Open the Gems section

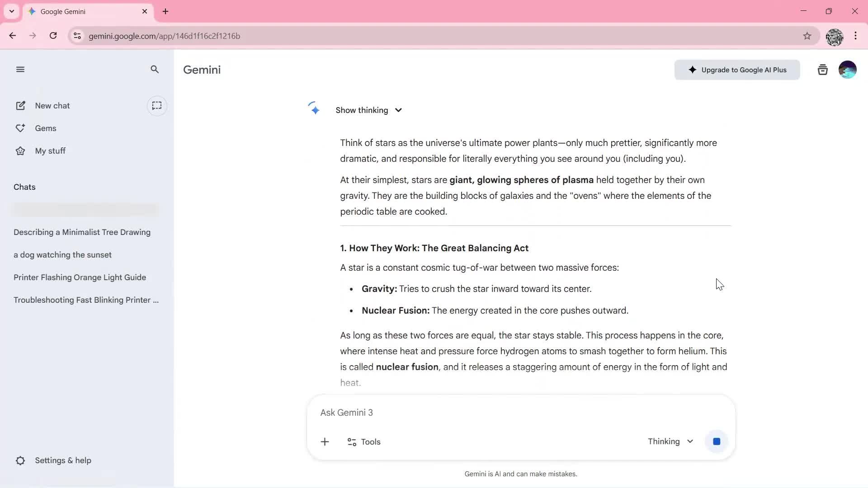[46, 128]
